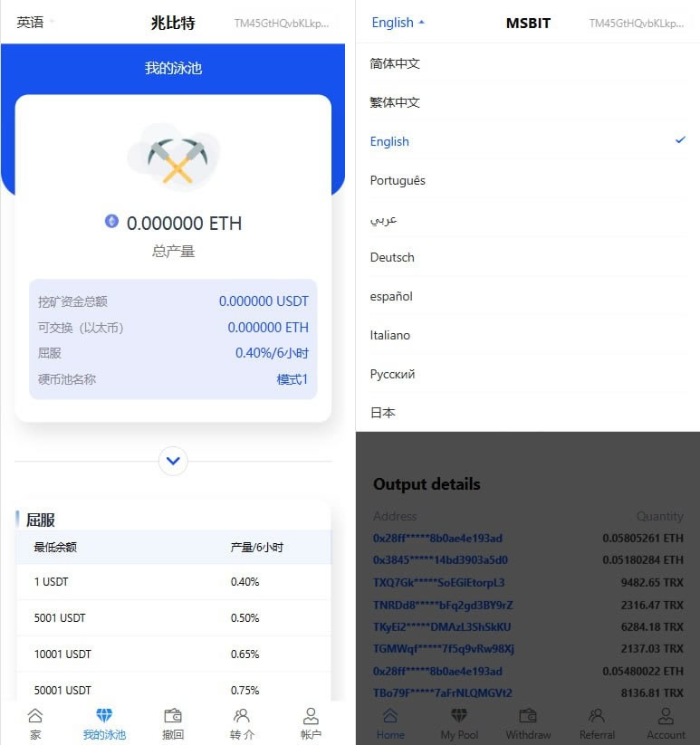Collapse the English language dropdown
Image resolution: width=700 pixels, height=745 pixels.
pos(398,23)
